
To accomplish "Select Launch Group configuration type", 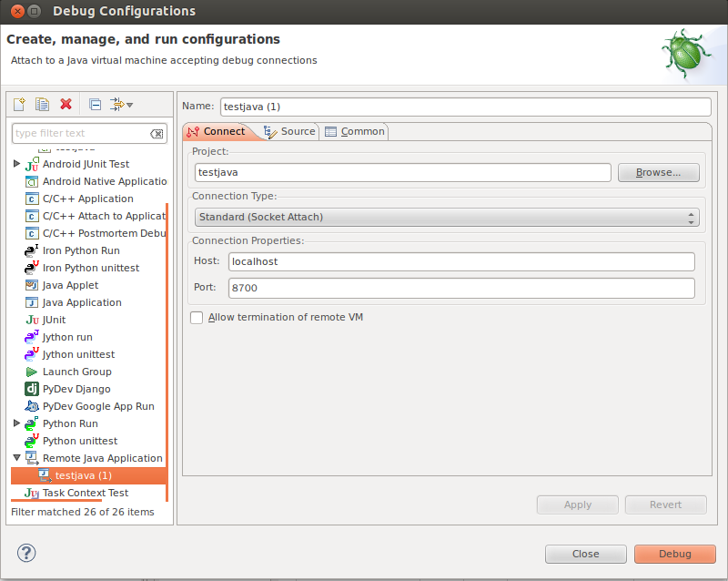I will pos(76,372).
